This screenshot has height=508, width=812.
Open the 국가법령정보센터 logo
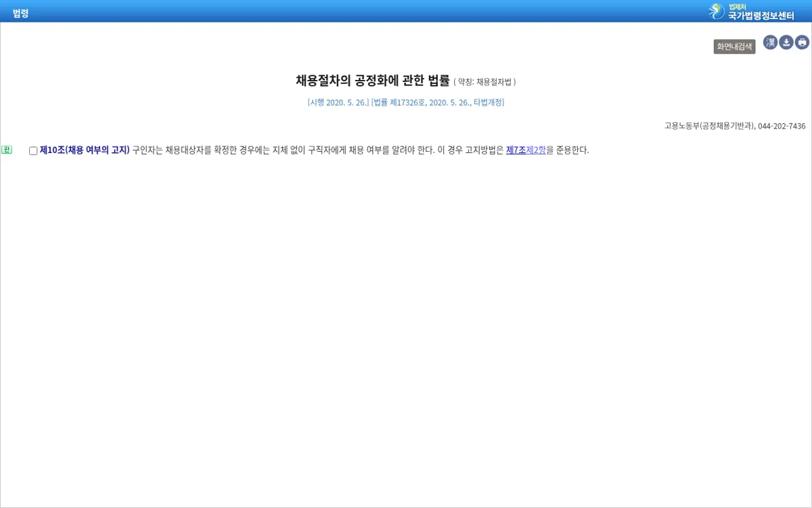[x=752, y=12]
